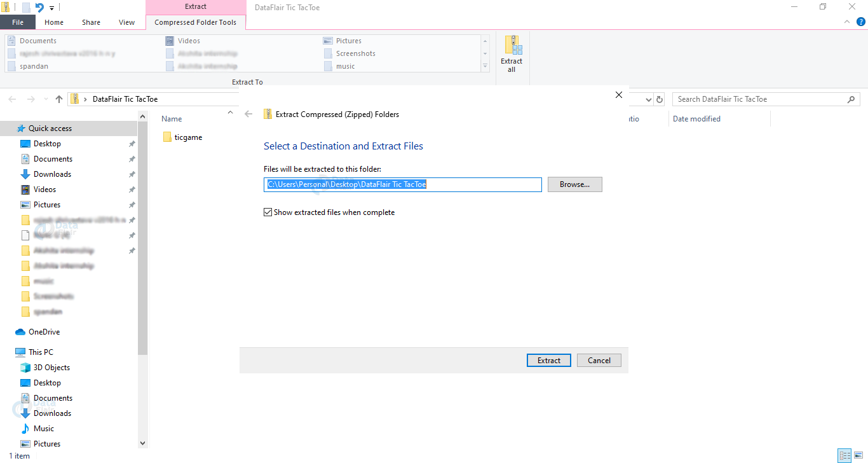Image resolution: width=868 pixels, height=463 pixels.
Task: Click the Extract contextual tab header
Action: [x=196, y=6]
